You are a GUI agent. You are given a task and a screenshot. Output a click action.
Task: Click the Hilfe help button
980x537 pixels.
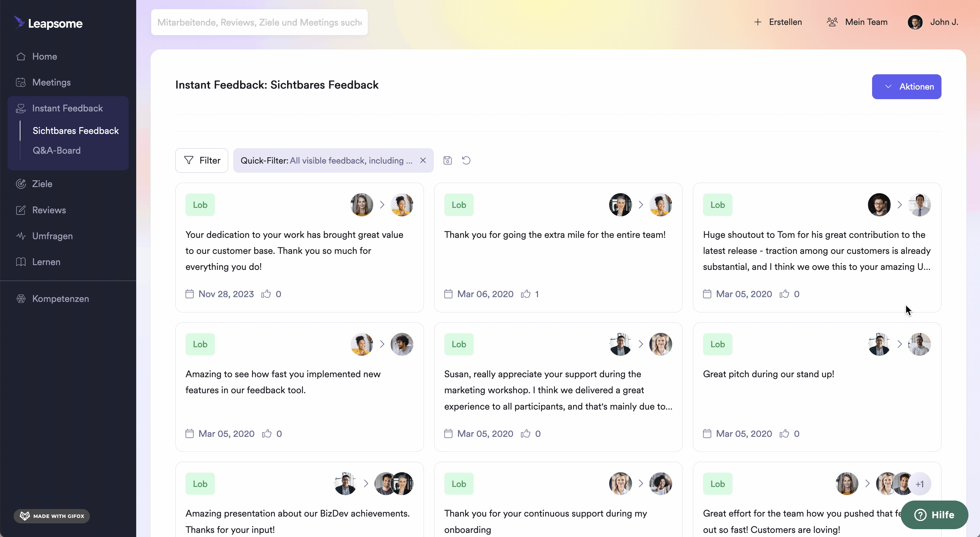934,515
